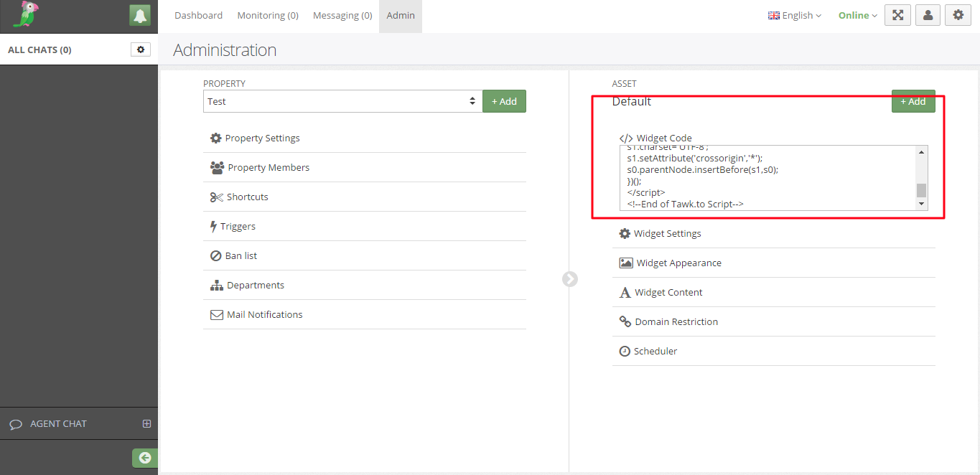Open Domain Restriction
This screenshot has width=980, height=475.
click(x=774, y=321)
